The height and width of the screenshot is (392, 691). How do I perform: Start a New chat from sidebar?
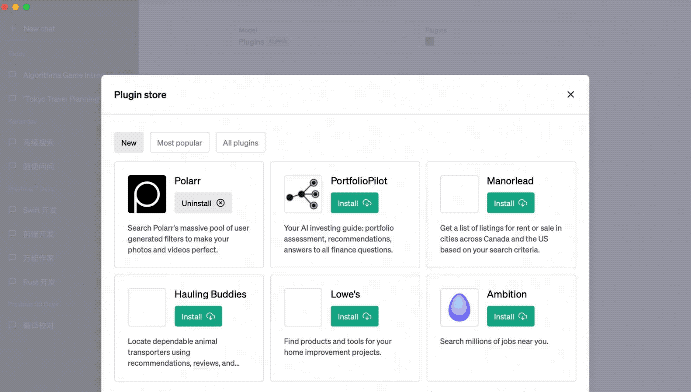click(39, 29)
